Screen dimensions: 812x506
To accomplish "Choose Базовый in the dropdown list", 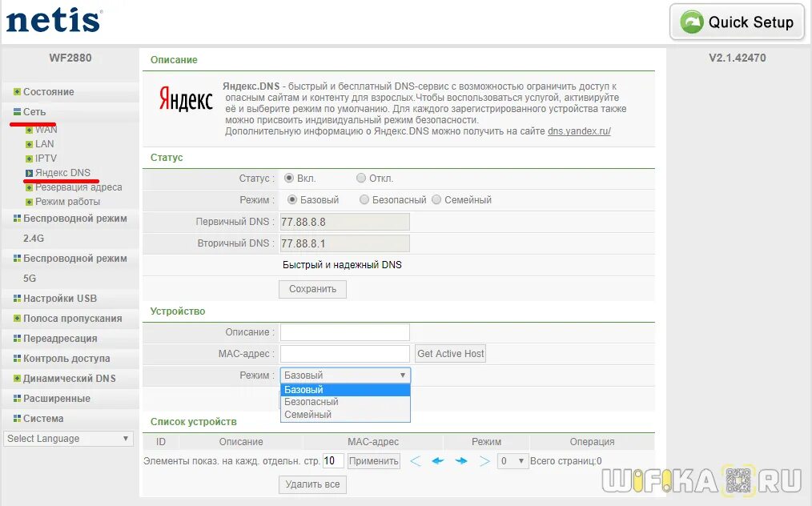I will [345, 389].
